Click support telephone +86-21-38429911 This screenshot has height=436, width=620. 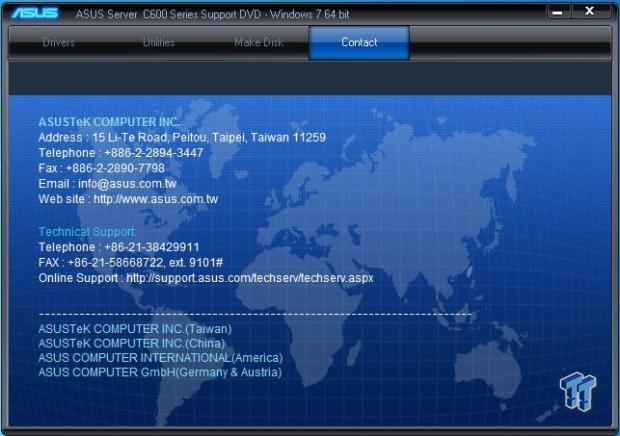pyautogui.click(x=152, y=247)
